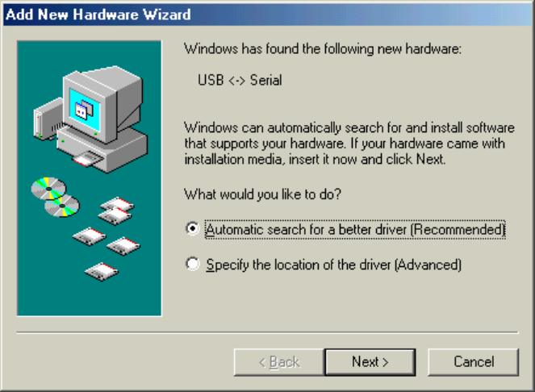This screenshot has width=535, height=392.
Task: Click the Cancel button
Action: 473,362
